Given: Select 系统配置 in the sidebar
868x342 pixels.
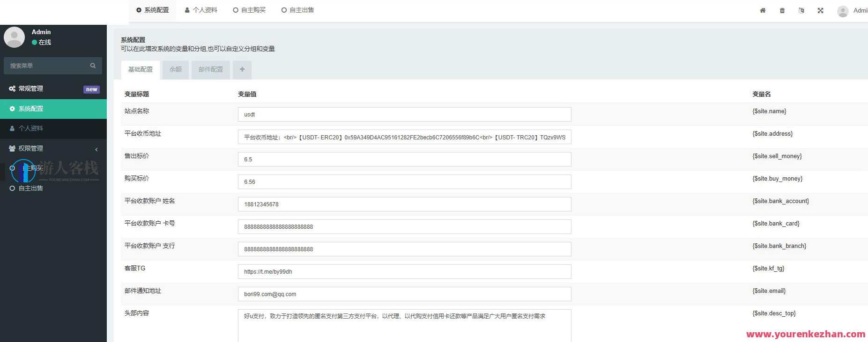Looking at the screenshot, I should (x=53, y=109).
